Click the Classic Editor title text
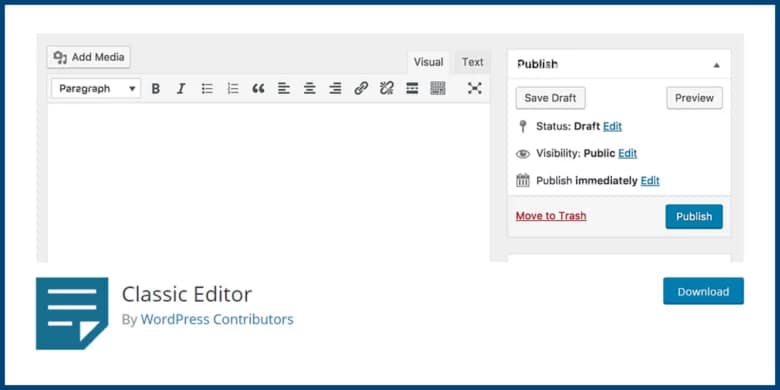The height and width of the screenshot is (390, 780). (x=187, y=294)
